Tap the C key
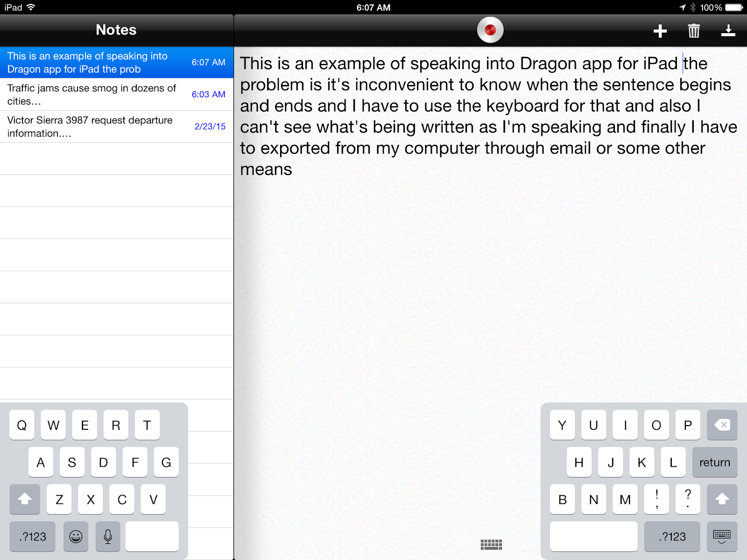 [x=122, y=499]
